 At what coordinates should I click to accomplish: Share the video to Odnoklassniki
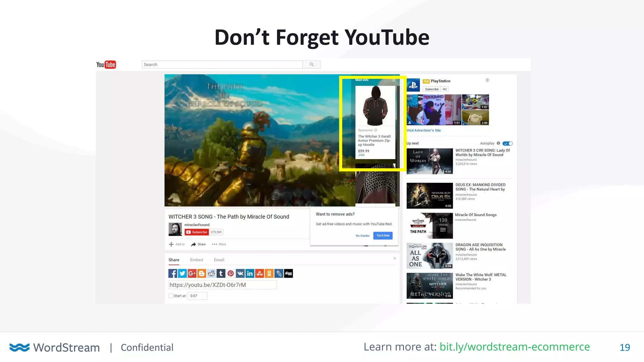(269, 273)
